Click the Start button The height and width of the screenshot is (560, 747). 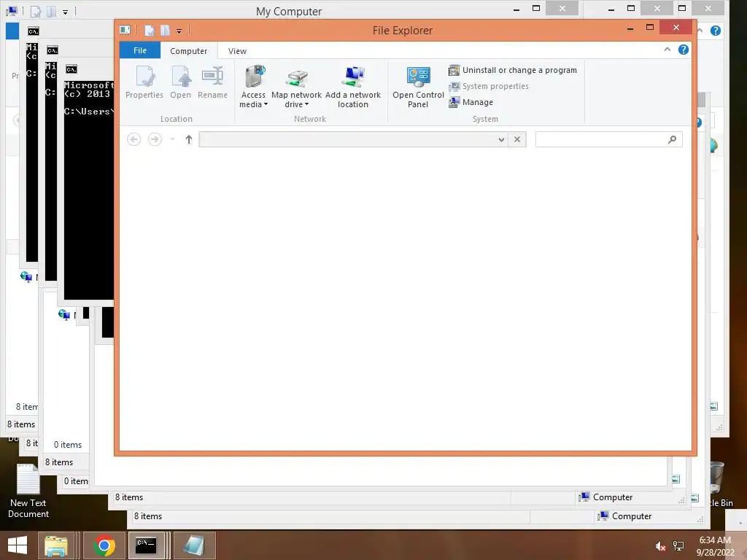[x=18, y=545]
